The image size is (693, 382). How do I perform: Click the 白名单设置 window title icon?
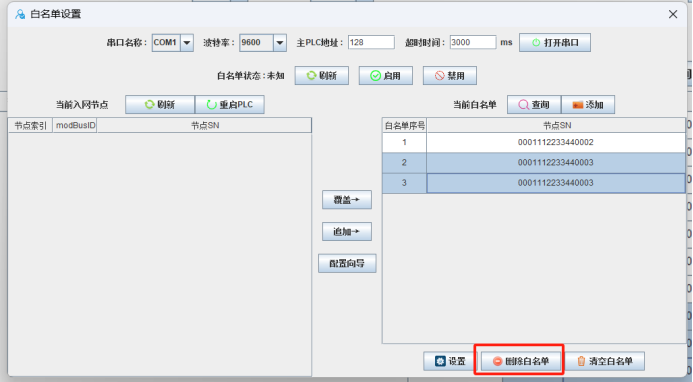pyautogui.click(x=20, y=14)
